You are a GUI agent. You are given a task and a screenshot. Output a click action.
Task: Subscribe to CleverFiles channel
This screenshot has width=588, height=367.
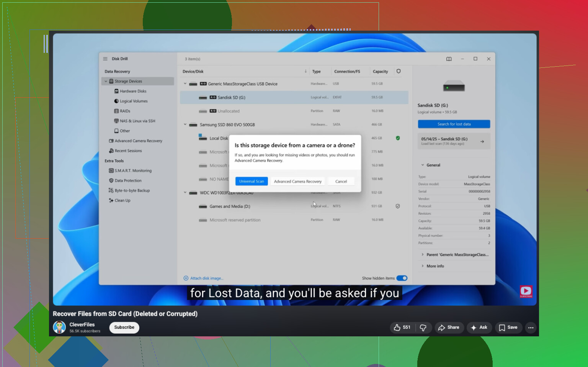[124, 328]
